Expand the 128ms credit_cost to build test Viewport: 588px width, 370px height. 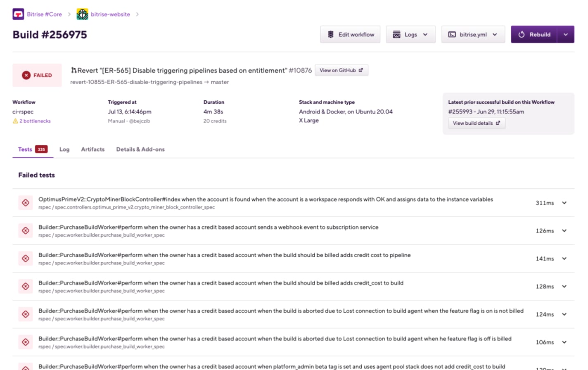(564, 286)
